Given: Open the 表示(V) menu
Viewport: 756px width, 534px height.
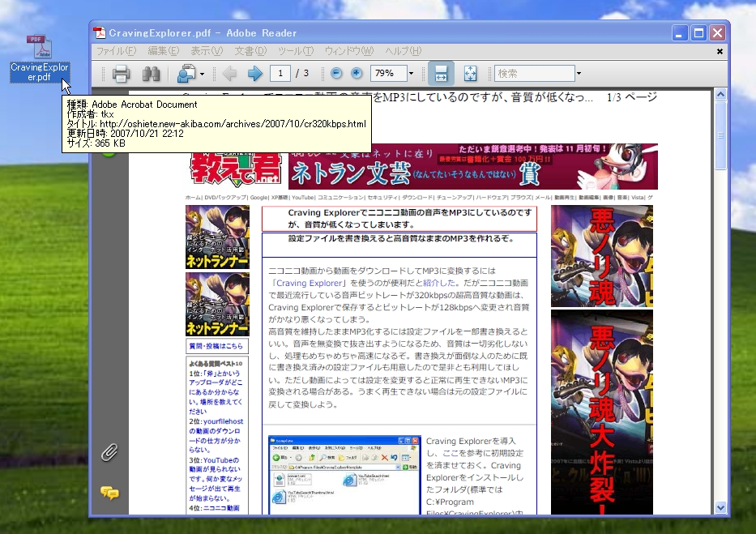Looking at the screenshot, I should [x=207, y=50].
